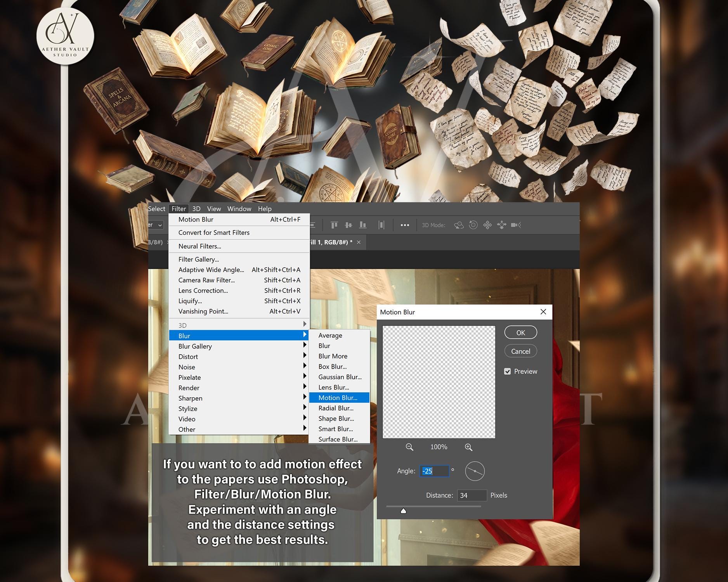Image resolution: width=728 pixels, height=582 pixels.
Task: Choose Lens Correction filter
Action: coord(239,291)
